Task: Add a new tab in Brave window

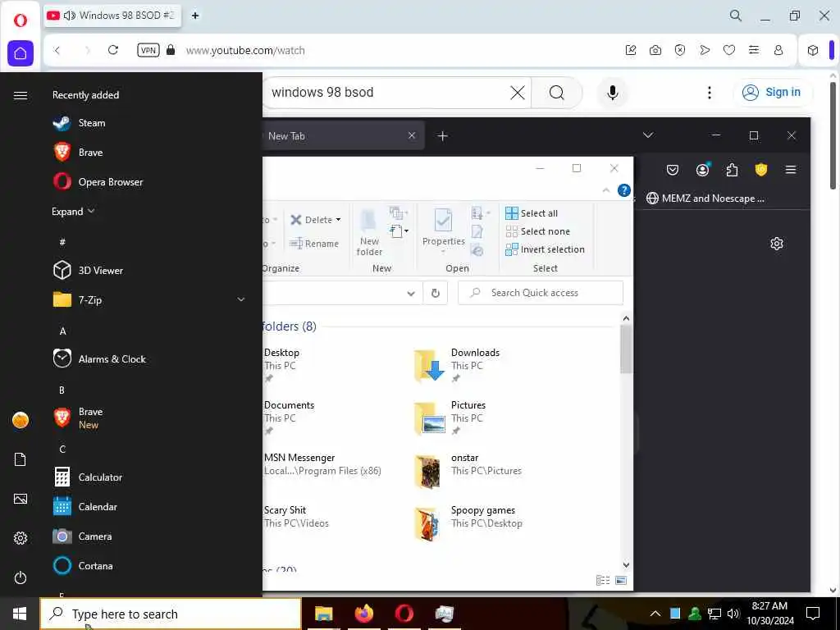Action: tap(442, 136)
